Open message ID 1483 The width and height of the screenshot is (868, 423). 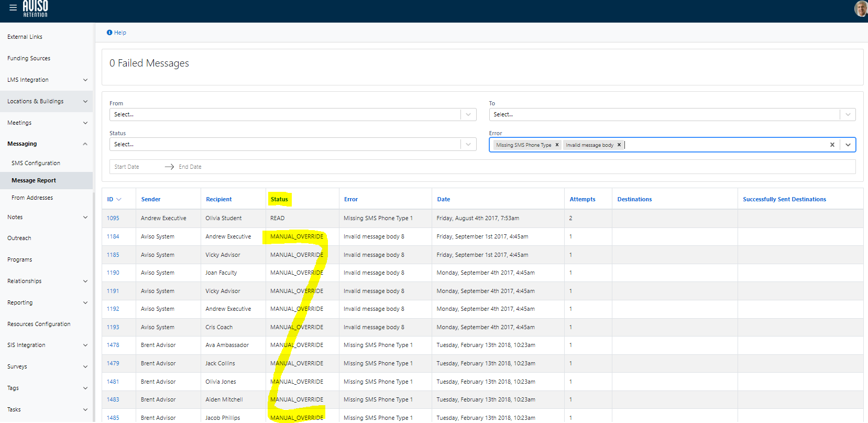coord(113,399)
